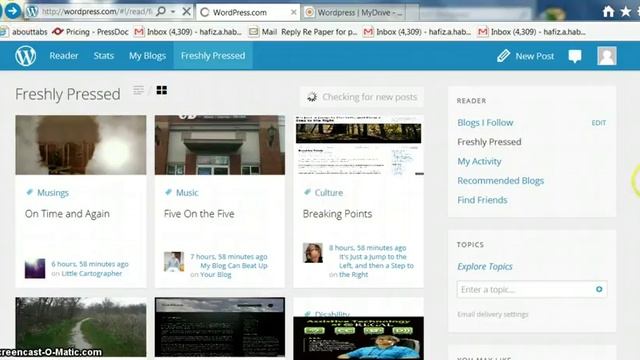Click the New Post pencil icon
Viewport: 640px width, 360px height.
[x=504, y=56]
